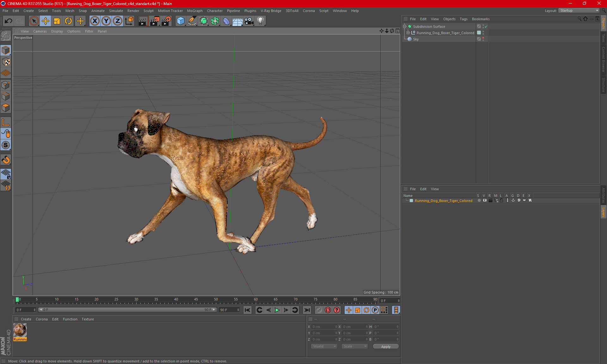Click the end frame 90 F field
Screen dimensions: 607x364
pyautogui.click(x=229, y=310)
